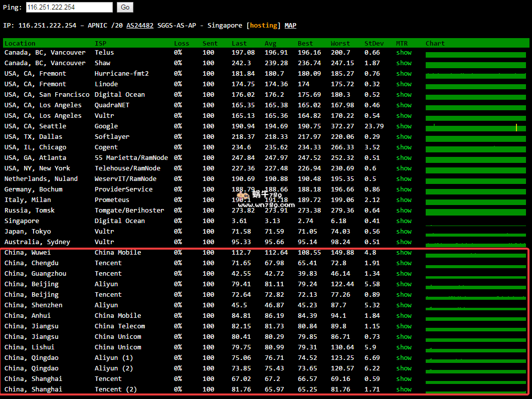Open the MAP link
The width and height of the screenshot is (532, 399).
[x=290, y=26]
